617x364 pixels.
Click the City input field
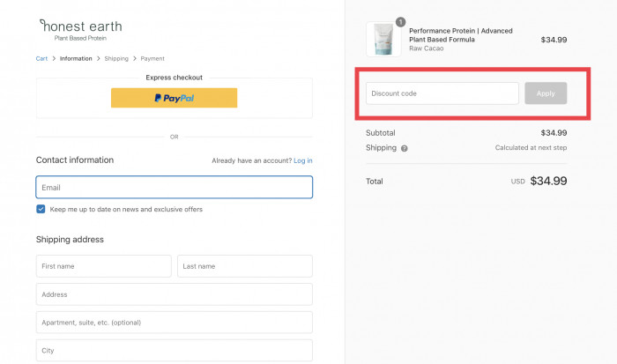click(174, 351)
